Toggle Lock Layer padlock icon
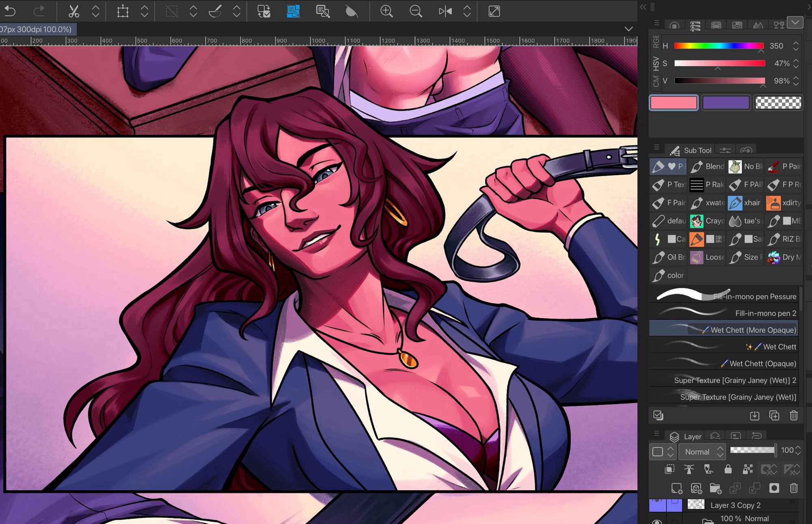The height and width of the screenshot is (524, 812). pyautogui.click(x=728, y=470)
